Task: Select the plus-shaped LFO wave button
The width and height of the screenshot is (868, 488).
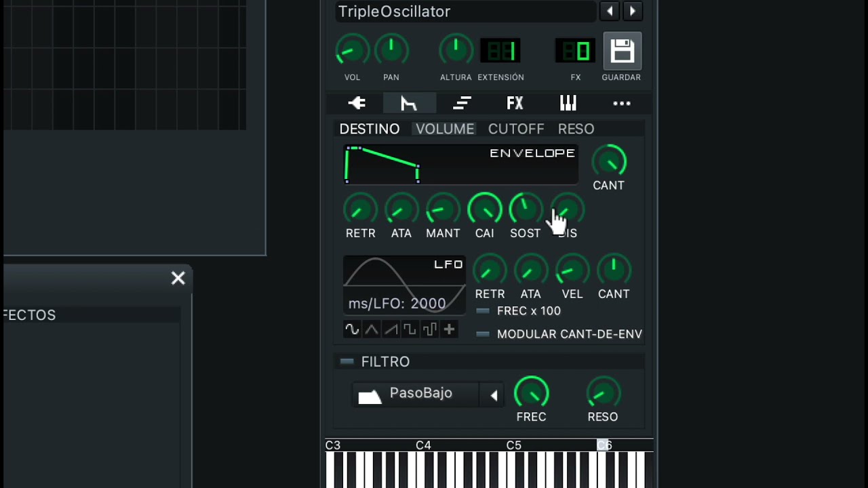Action: tap(449, 329)
